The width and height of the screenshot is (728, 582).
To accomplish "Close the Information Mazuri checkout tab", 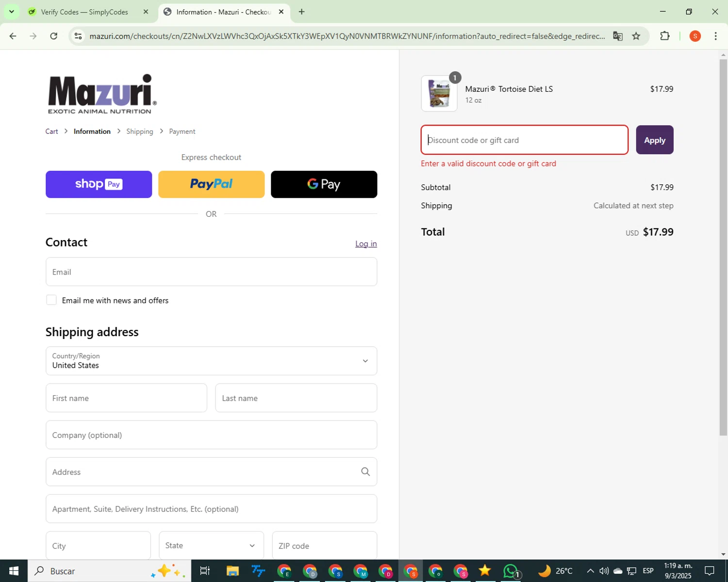I will [281, 12].
